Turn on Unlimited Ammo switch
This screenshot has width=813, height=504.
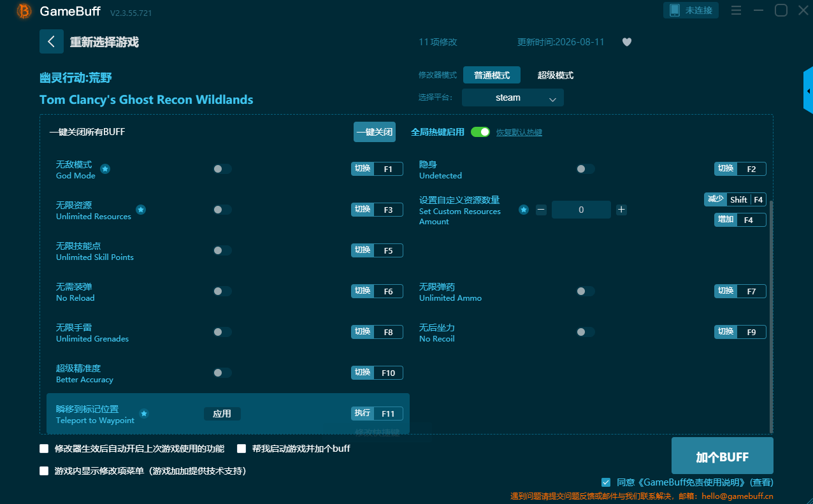(586, 291)
